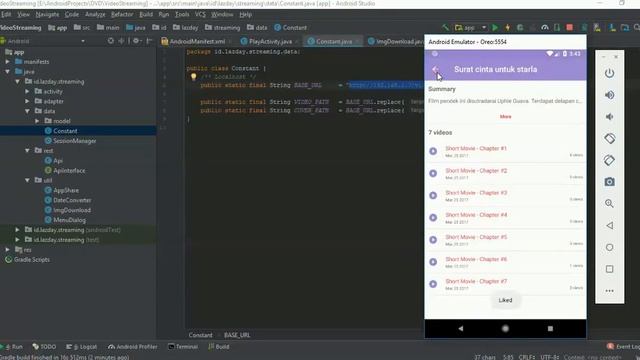The height and width of the screenshot is (360, 640).
Task: Click the emulator zoom magnifier icon
Action: [609, 203]
